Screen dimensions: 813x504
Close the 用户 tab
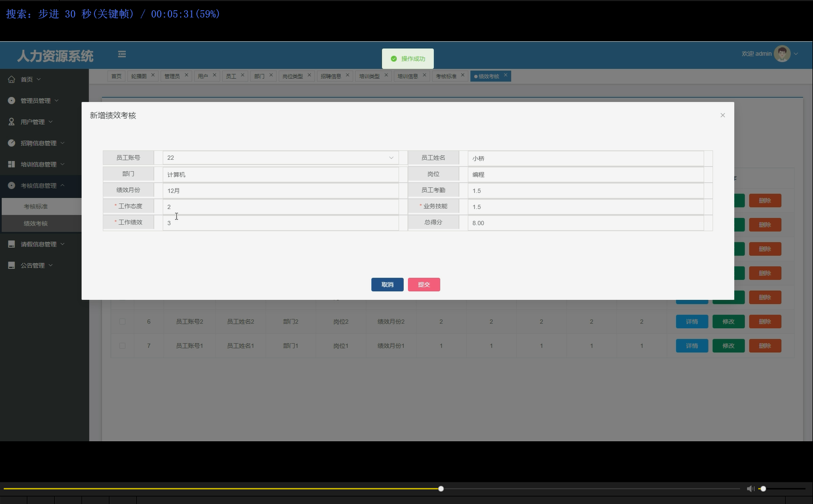(x=215, y=75)
